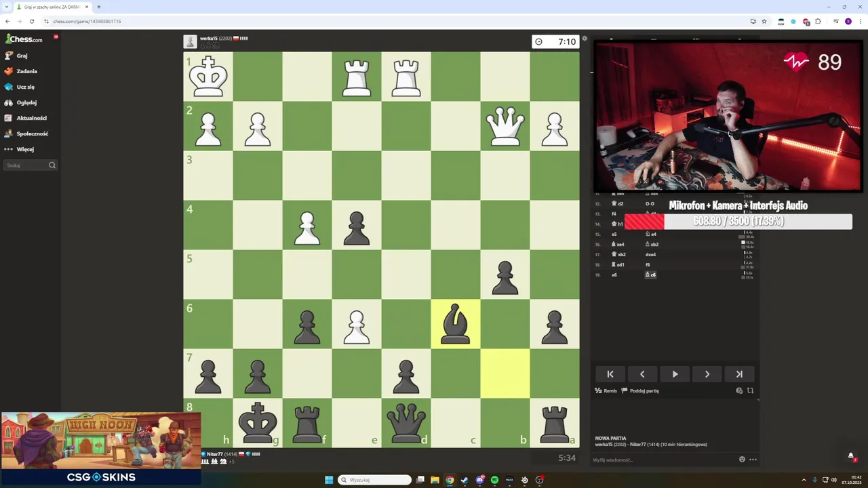This screenshot has width=868, height=488.
Task: Expand the tab search dropdown arrow
Action: (6, 7)
